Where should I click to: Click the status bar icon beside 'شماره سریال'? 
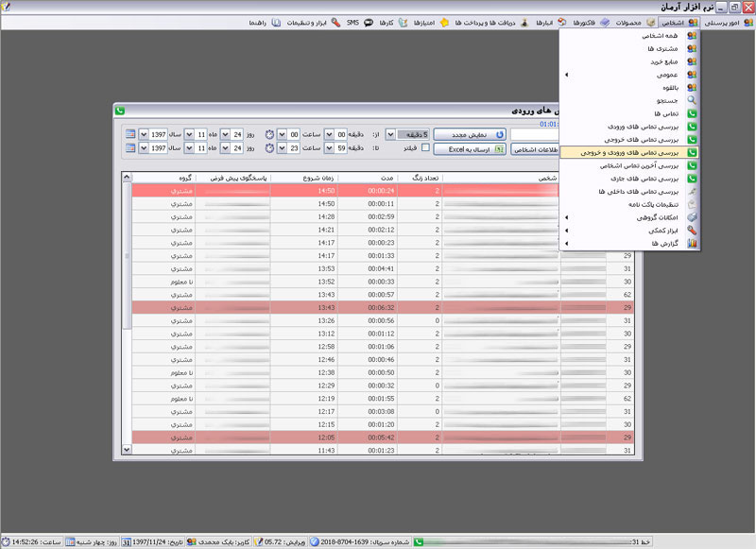[x=315, y=542]
